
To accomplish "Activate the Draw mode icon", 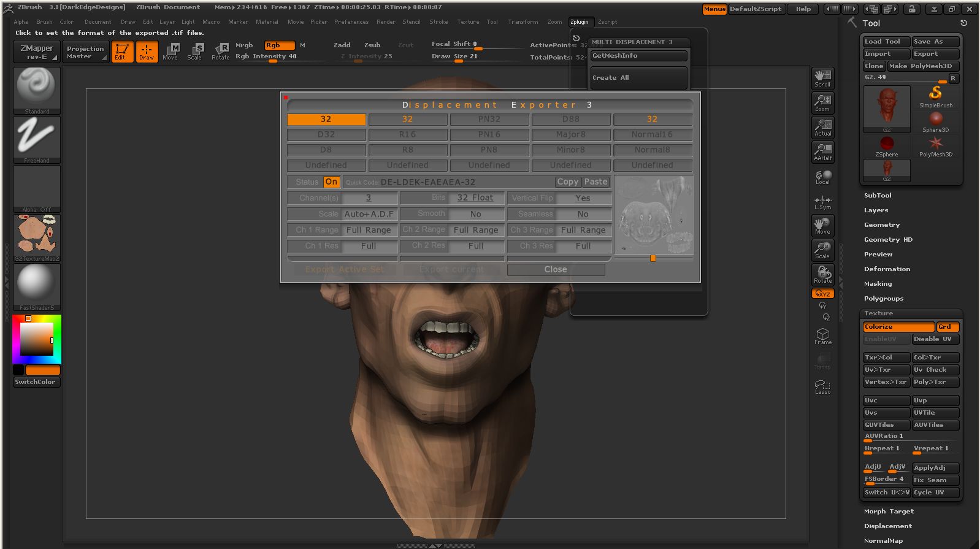I will point(147,52).
